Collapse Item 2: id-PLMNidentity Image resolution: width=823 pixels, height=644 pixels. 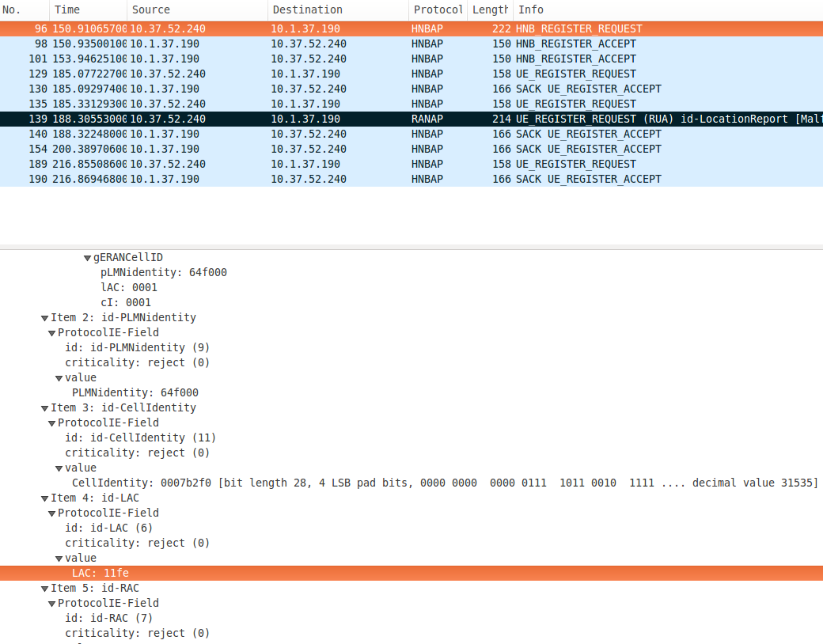click(44, 318)
